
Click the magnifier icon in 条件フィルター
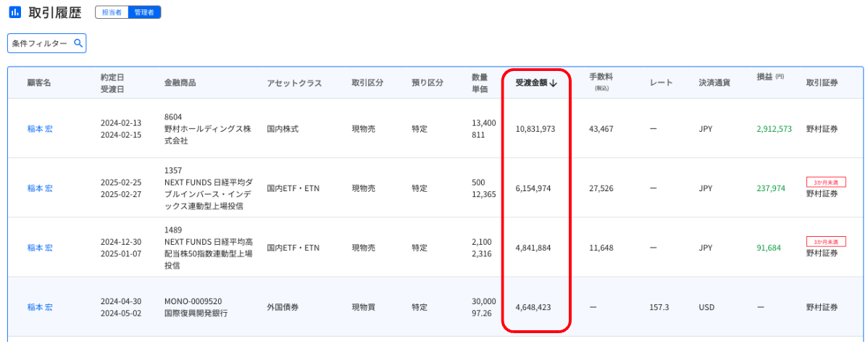[x=78, y=43]
